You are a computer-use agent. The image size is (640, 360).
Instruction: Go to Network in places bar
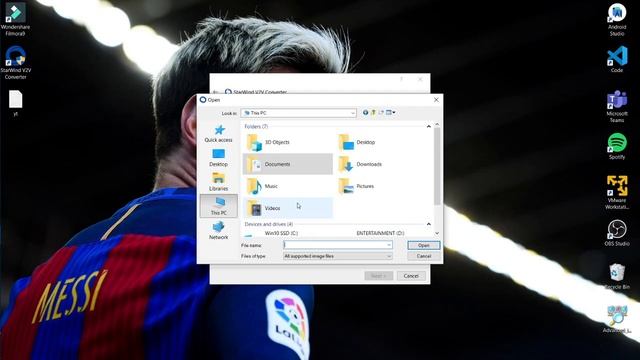218,231
